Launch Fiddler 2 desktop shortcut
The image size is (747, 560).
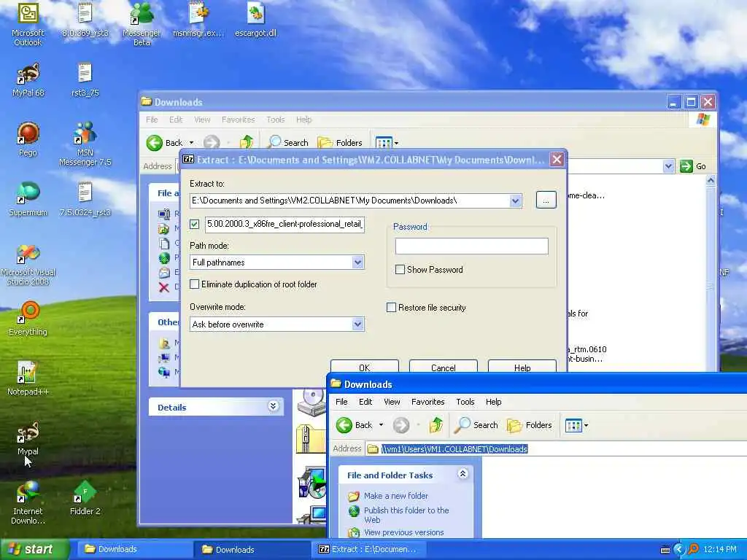(85, 498)
